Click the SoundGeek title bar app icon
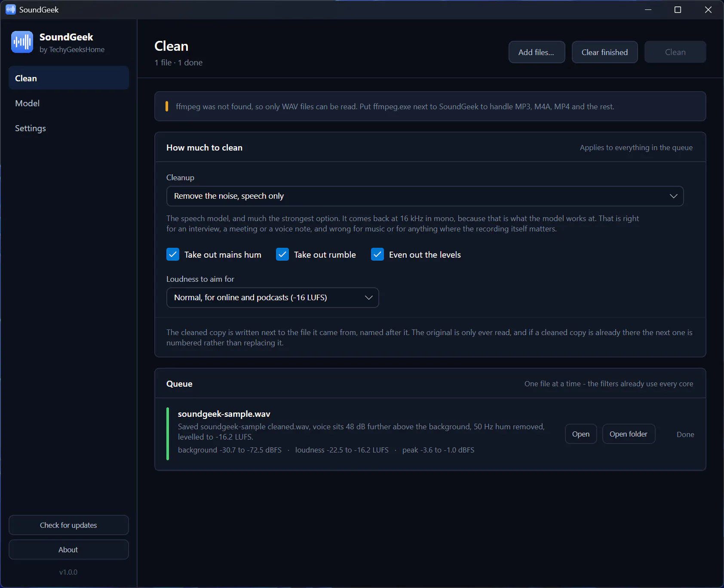The width and height of the screenshot is (724, 588). click(x=11, y=9)
